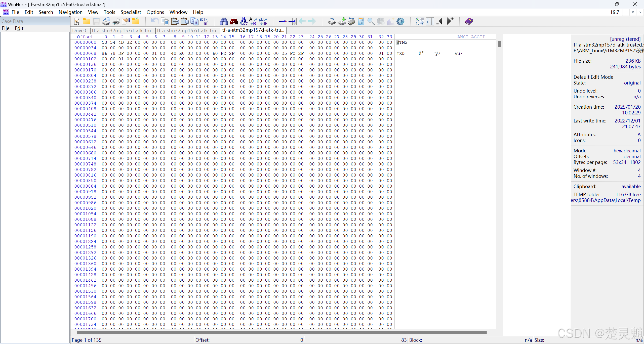Click first byte 53 at offset 0
This screenshot has width=644, height=344.
pyautogui.click(x=104, y=42)
